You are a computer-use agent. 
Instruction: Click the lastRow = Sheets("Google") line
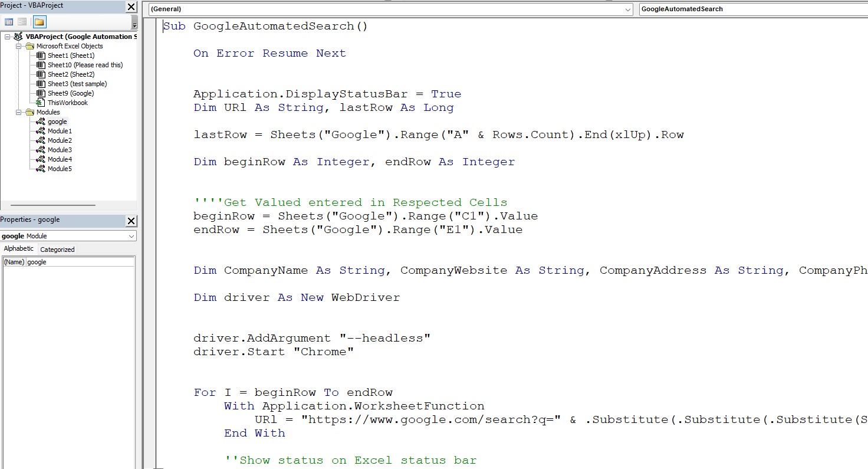coord(439,135)
